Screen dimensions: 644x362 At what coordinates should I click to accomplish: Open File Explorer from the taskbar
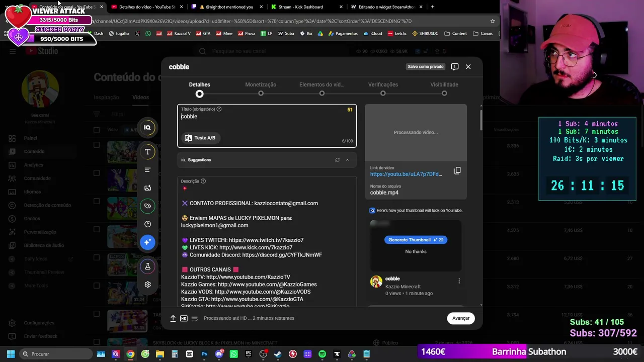(x=160, y=354)
